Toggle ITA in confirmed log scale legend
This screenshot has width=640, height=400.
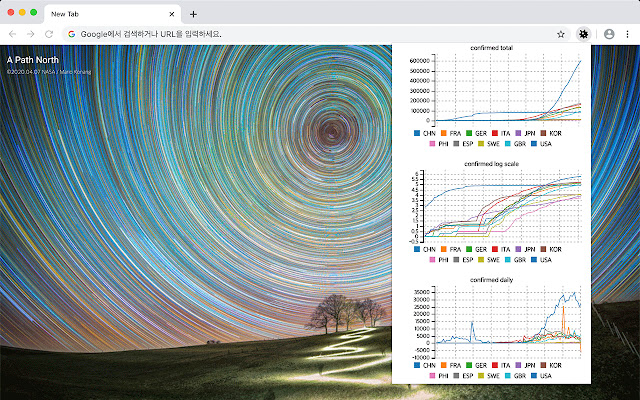click(x=501, y=249)
